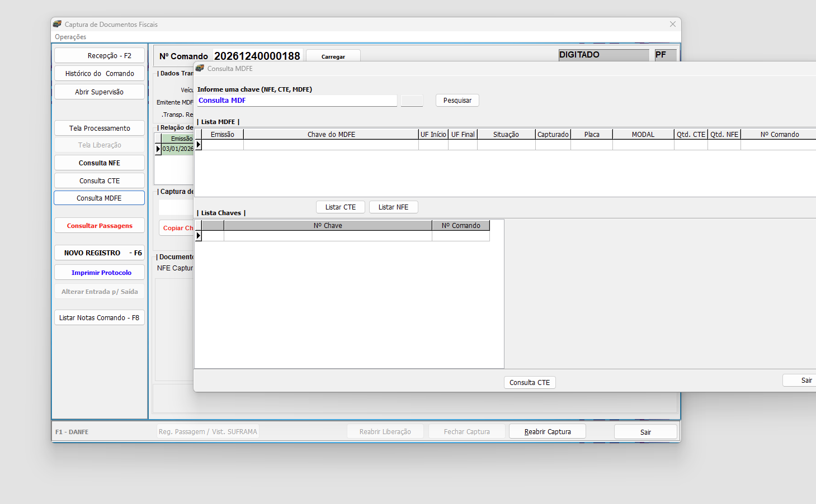Open Histórico do Comando
Image resolution: width=816 pixels, height=504 pixels.
point(99,74)
